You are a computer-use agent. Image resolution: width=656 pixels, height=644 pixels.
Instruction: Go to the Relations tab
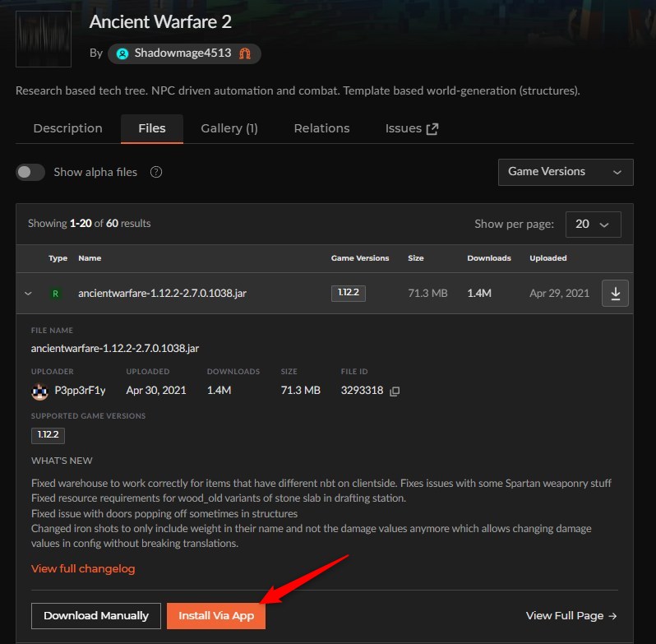[321, 128]
